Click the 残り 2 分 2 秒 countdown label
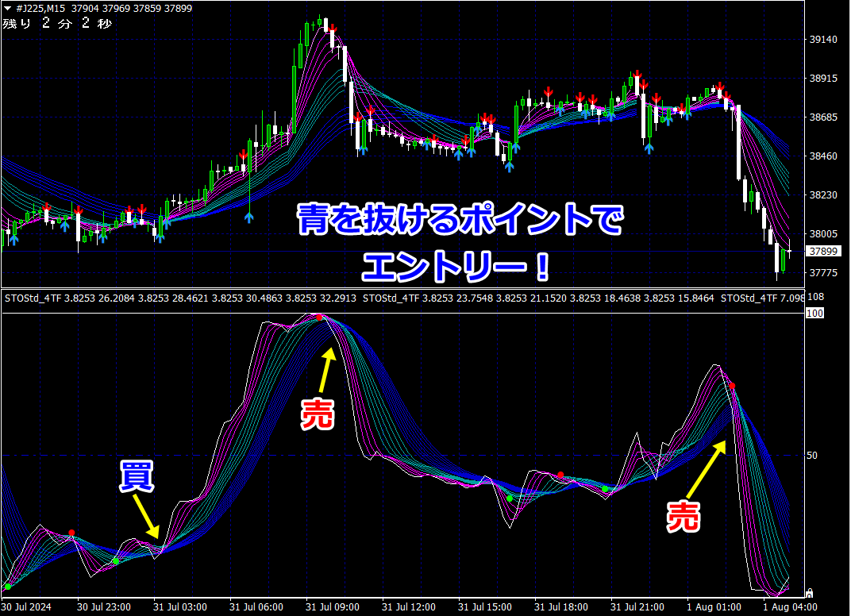Viewport: 851px width, 616px height. [57, 23]
